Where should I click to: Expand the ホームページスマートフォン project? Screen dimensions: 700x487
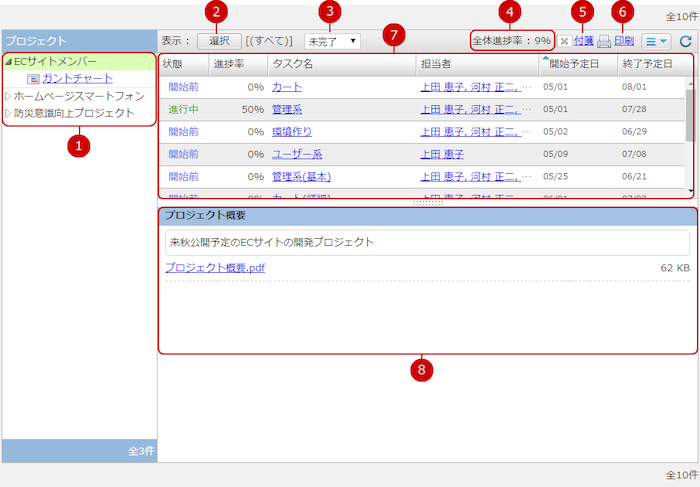coord(8,96)
